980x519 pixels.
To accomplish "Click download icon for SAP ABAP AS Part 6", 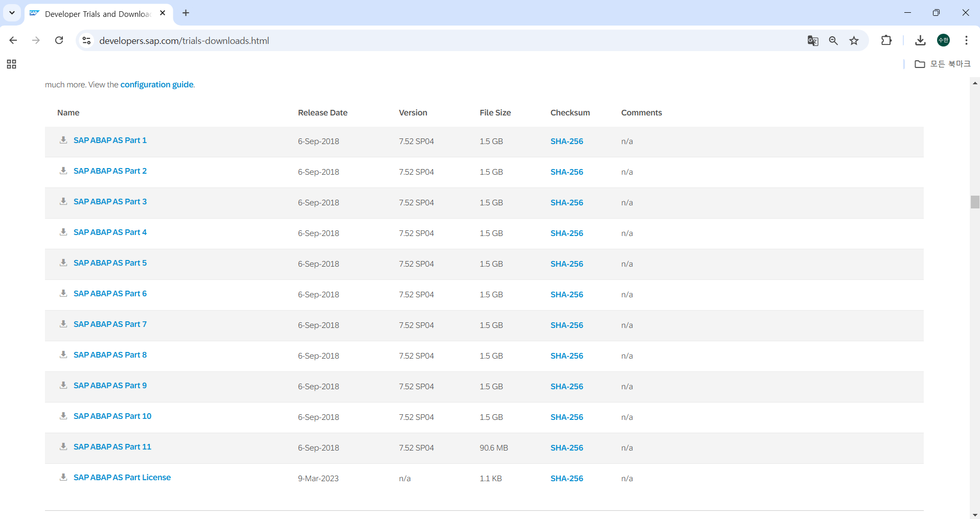I will 63,293.
